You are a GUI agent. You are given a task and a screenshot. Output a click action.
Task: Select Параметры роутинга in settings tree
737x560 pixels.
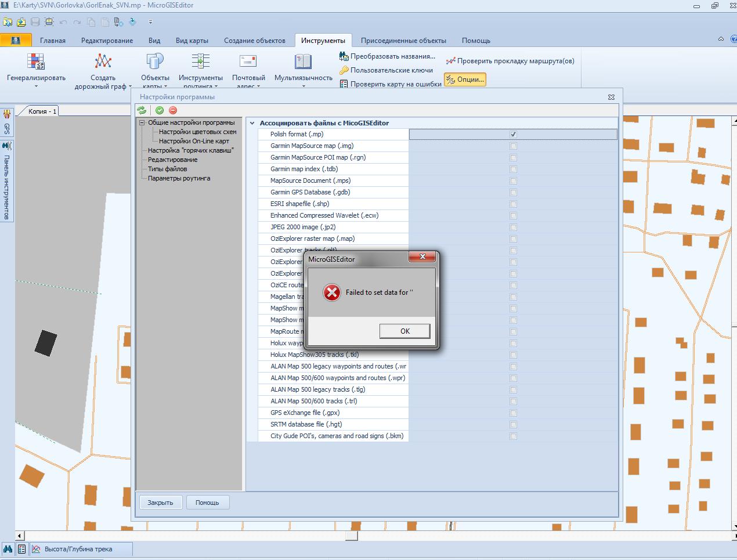click(179, 178)
